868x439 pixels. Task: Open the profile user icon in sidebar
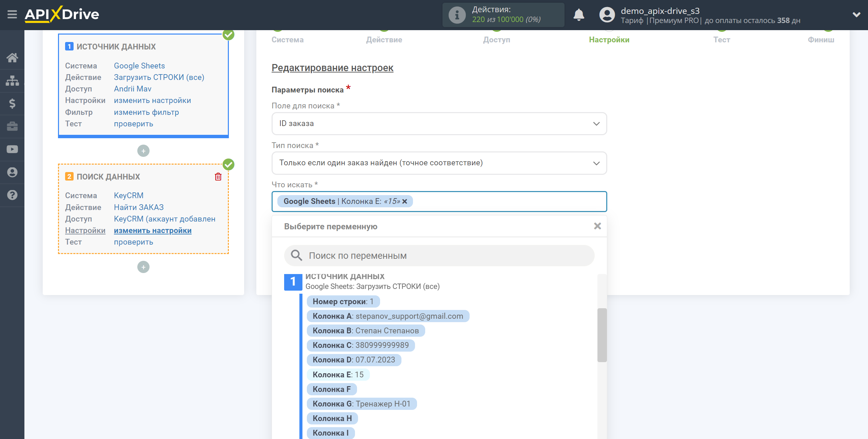click(12, 172)
